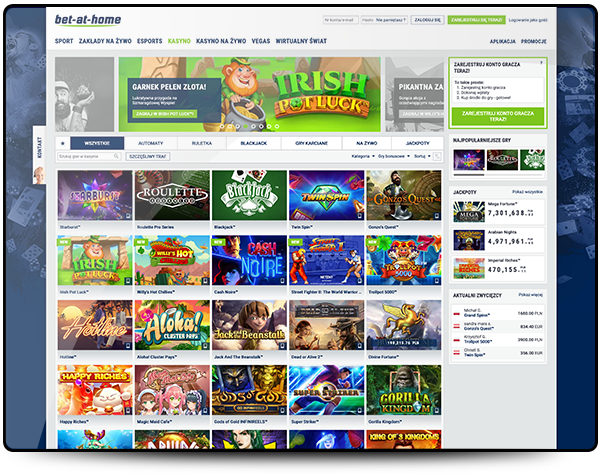Select the Automaty tab
Viewport: 600px width, 474px height.
(x=150, y=143)
